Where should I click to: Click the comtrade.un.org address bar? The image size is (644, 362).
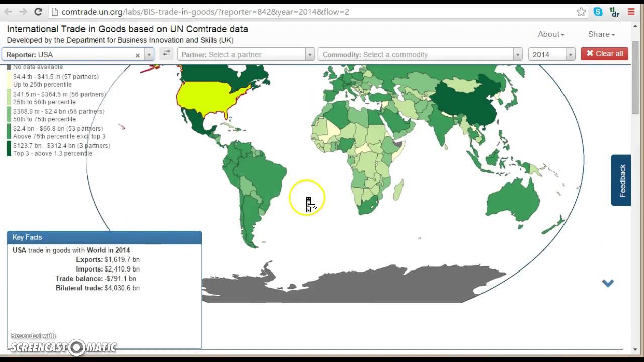coord(317,12)
